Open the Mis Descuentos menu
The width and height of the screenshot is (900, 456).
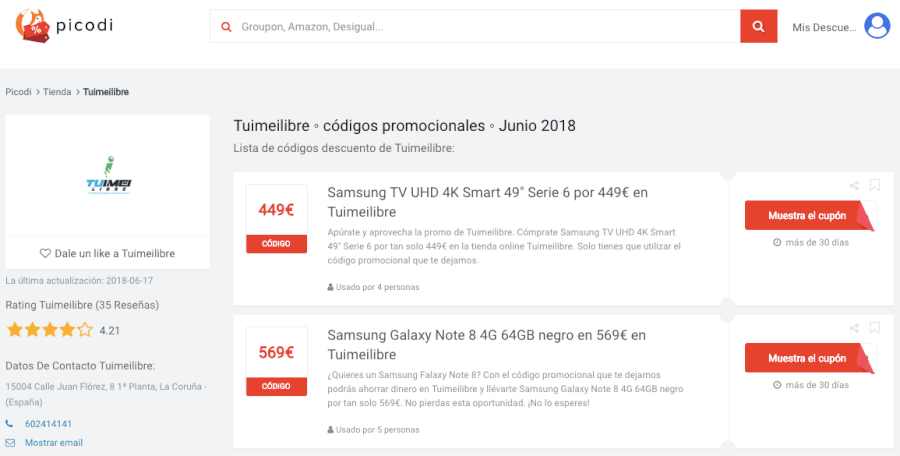click(823, 27)
